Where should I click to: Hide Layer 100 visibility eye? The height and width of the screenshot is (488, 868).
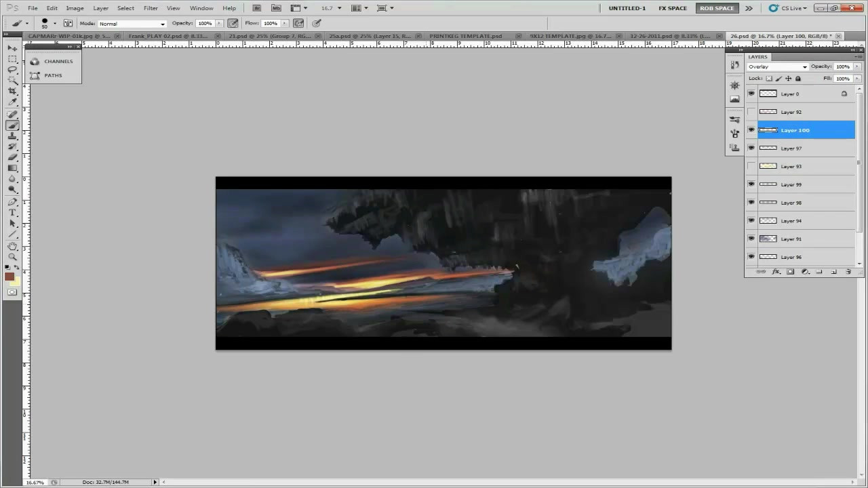coord(751,130)
